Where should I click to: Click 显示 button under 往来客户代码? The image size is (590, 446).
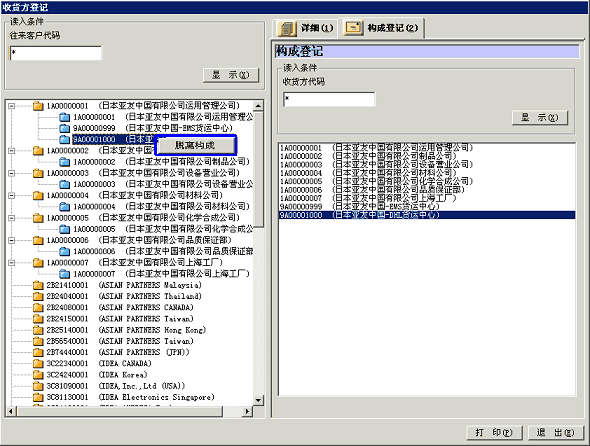(231, 75)
